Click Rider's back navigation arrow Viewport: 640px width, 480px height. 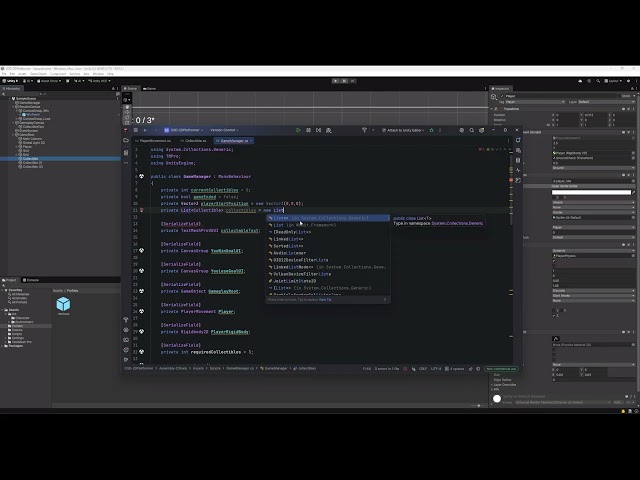click(145, 130)
